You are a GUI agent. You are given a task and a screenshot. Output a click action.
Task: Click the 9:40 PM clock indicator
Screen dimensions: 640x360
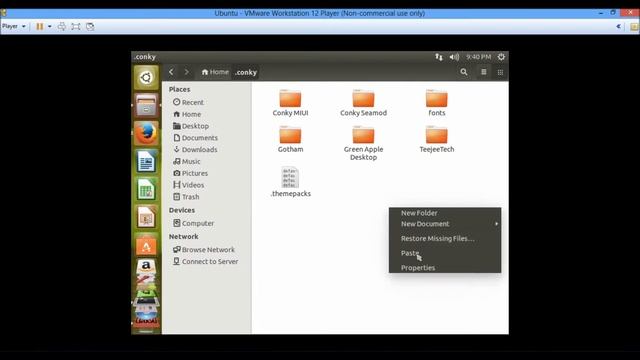tap(478, 57)
